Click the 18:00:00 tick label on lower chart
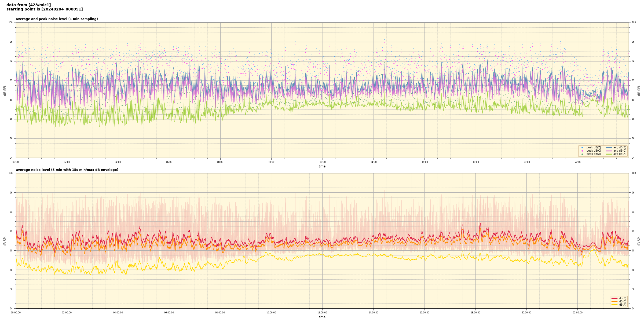644x322 pixels. [x=475, y=313]
